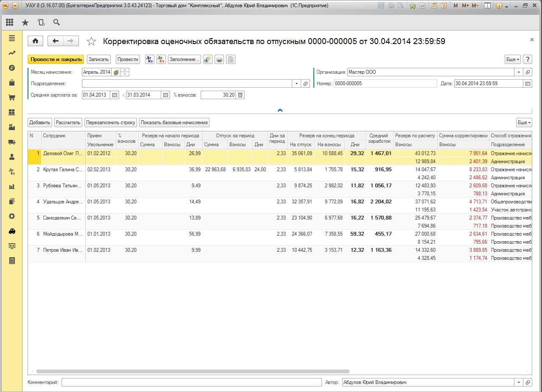This screenshot has width=542, height=392.
Task: Open the ruble coin sidebar section
Action: (x=12, y=68)
